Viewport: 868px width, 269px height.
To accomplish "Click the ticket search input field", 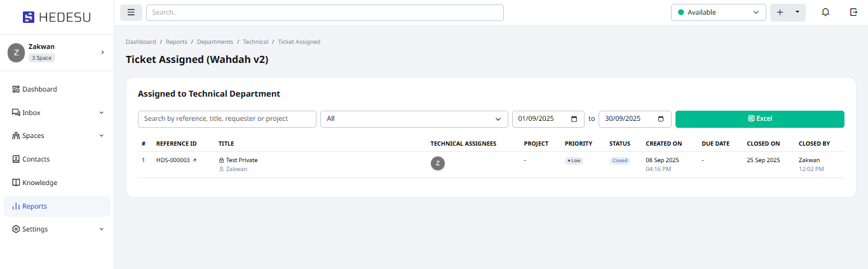I will point(227,119).
